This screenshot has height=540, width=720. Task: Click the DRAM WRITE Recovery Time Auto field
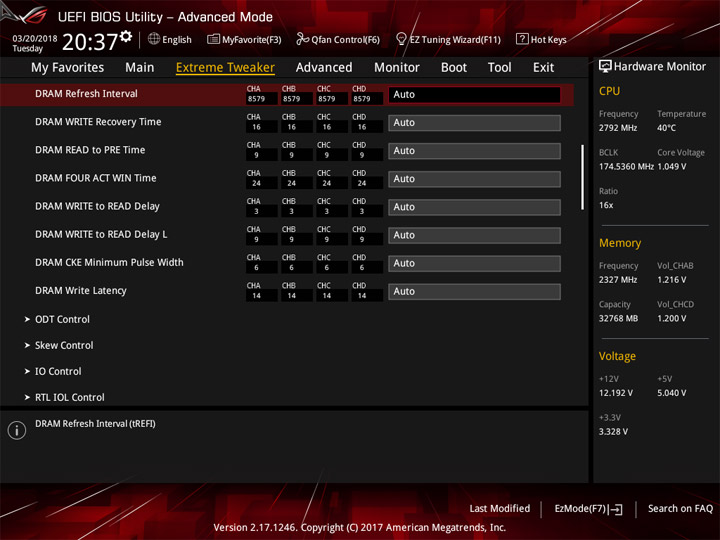[x=474, y=123]
